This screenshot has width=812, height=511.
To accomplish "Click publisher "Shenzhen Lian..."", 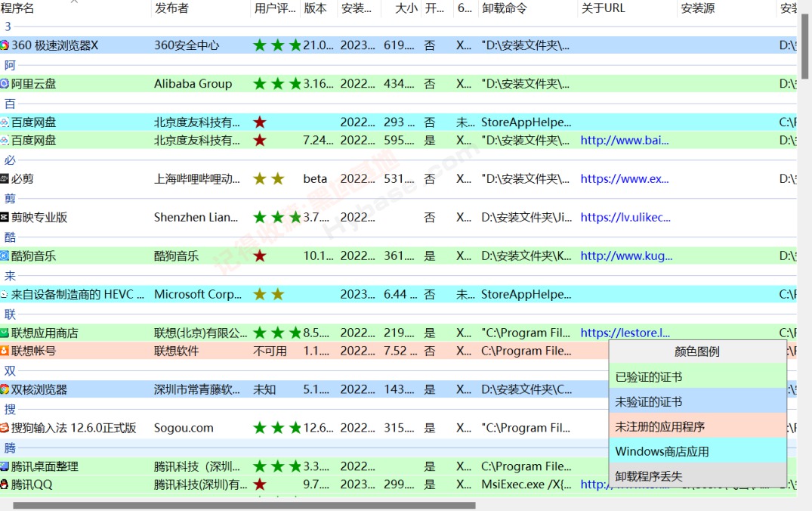I will [196, 217].
